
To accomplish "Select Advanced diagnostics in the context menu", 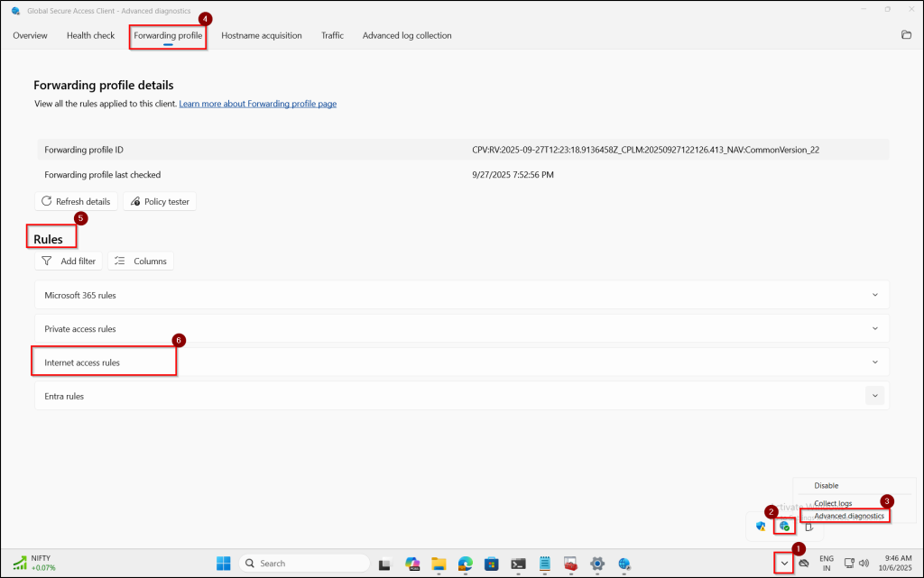I will [x=848, y=516].
